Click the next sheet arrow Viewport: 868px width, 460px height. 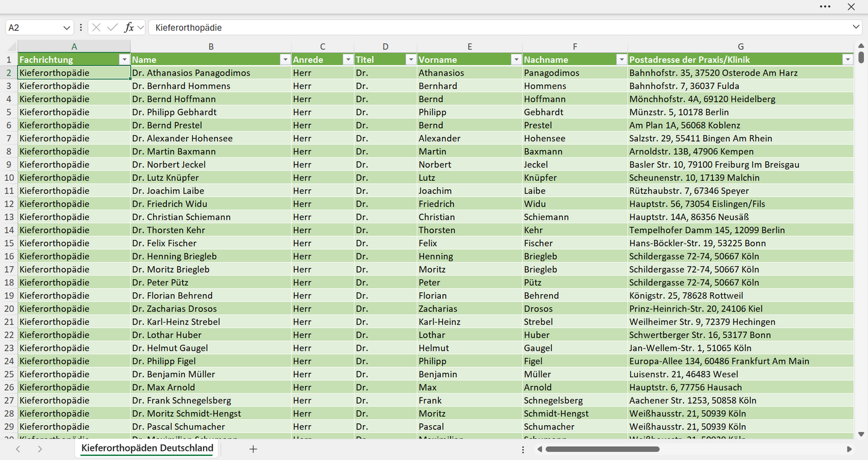point(40,449)
